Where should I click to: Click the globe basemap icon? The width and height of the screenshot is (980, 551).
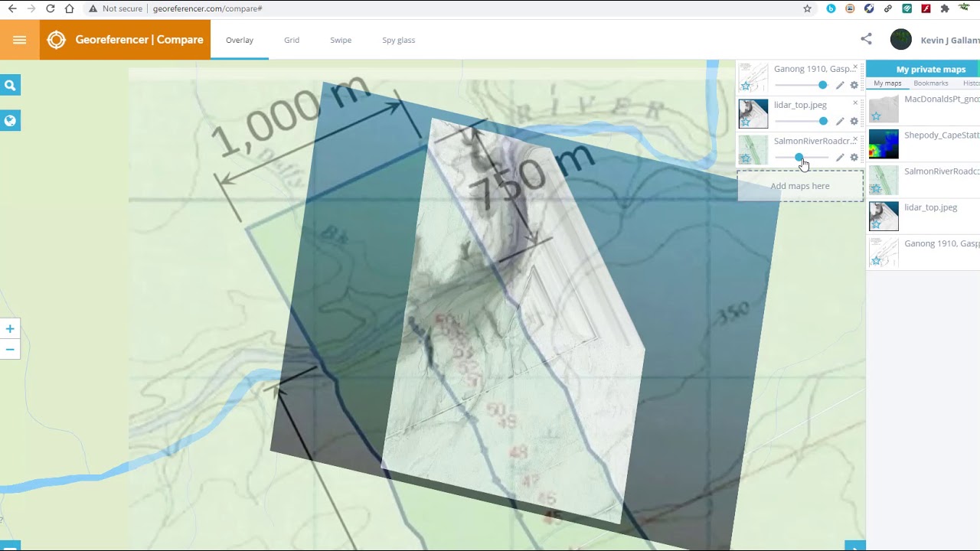click(10, 121)
